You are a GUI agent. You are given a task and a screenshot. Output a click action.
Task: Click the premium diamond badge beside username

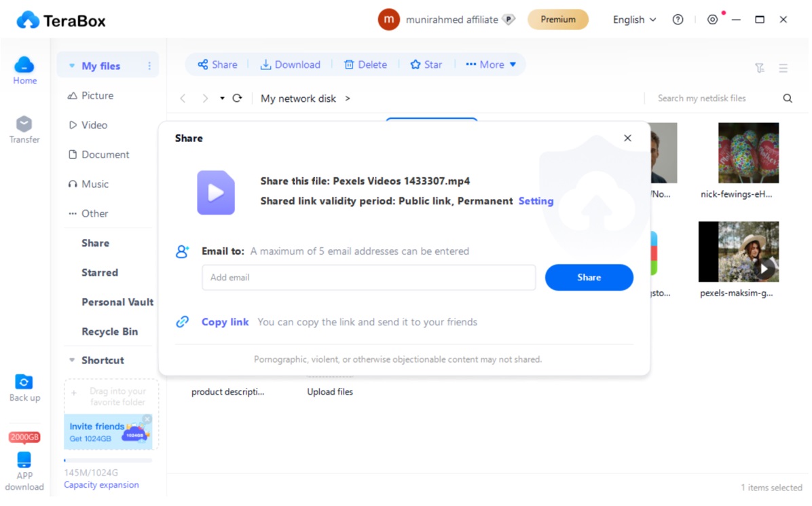509,20
